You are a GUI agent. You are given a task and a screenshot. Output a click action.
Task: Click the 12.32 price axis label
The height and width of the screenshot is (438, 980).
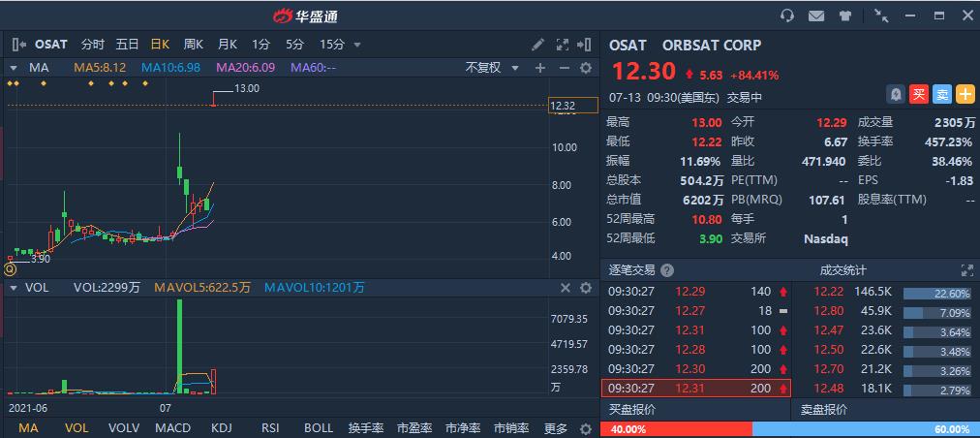[572, 107]
